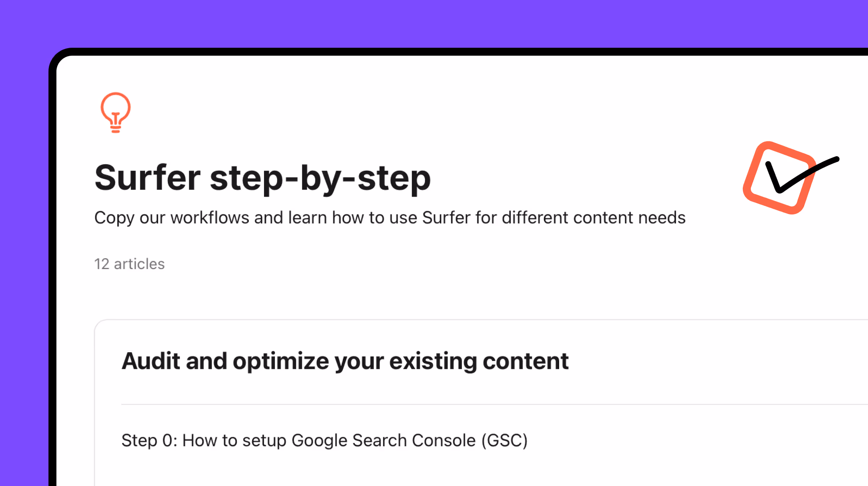Click the word step-by-step in the heading
This screenshot has width=868, height=486.
pyautogui.click(x=320, y=178)
